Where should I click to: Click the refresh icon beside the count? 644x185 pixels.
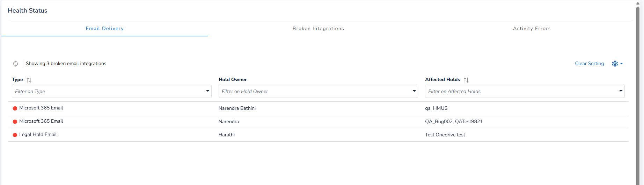16,64
